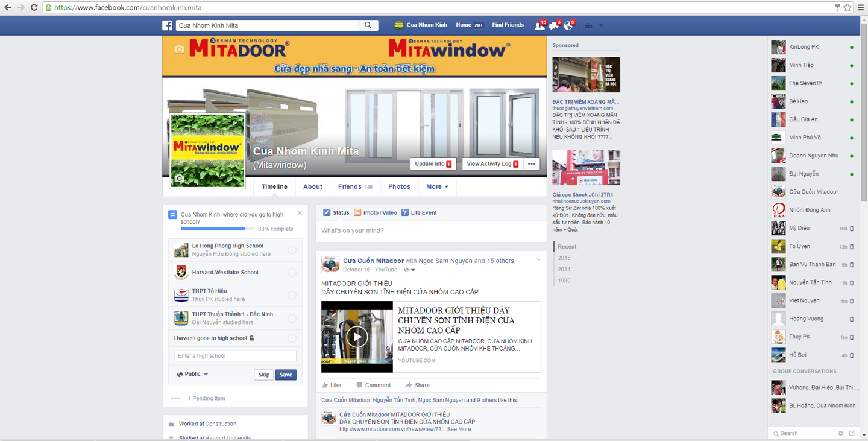Click the View Activity Log button
Screen dimensions: 868x441
492,163
